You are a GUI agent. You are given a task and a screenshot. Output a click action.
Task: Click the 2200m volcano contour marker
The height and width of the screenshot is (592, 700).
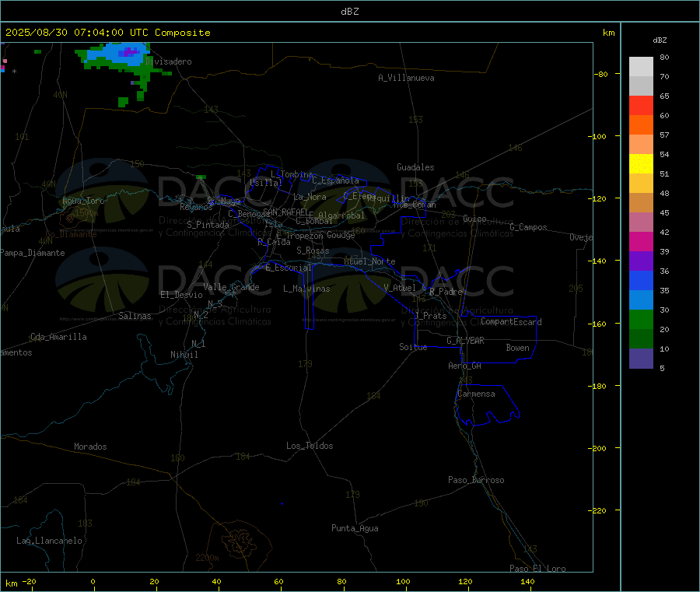coord(207,558)
